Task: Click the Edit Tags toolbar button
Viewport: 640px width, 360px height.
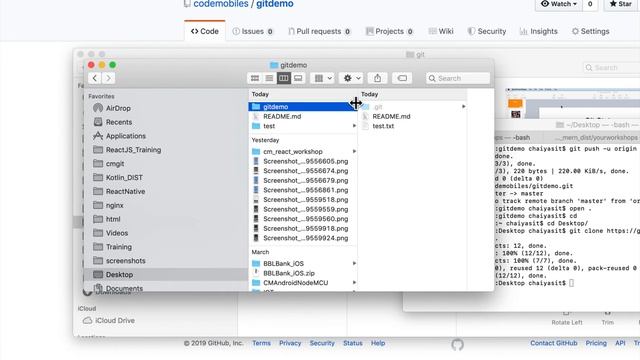Action: pos(402,78)
